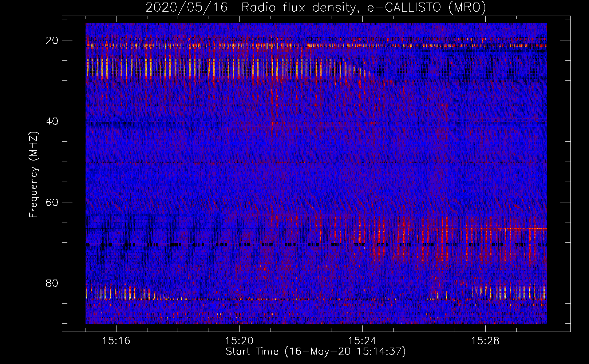The width and height of the screenshot is (589, 364).
Task: Click the 15:20 time tick label
Action: tap(239, 341)
